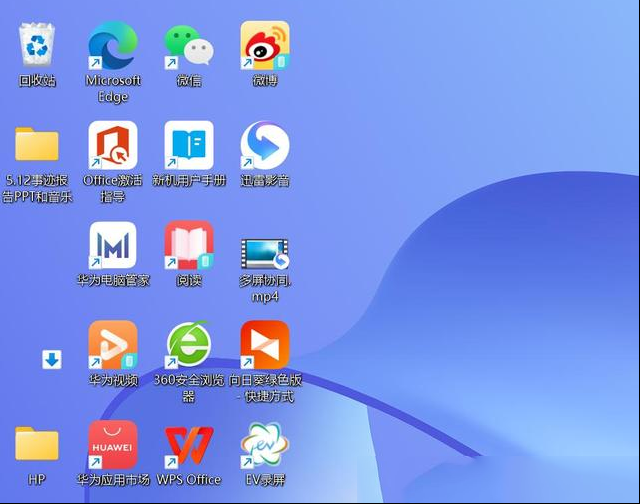Select the 多屏协同.mp4 video file

265,254
